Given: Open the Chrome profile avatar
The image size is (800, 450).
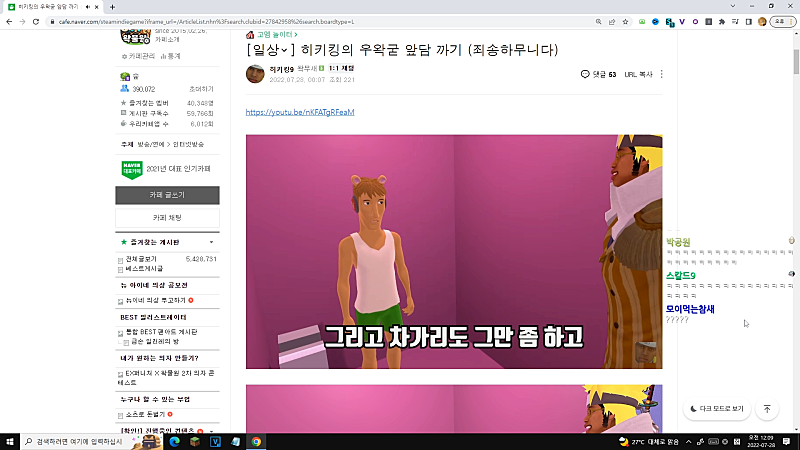Looking at the screenshot, I should click(x=762, y=22).
